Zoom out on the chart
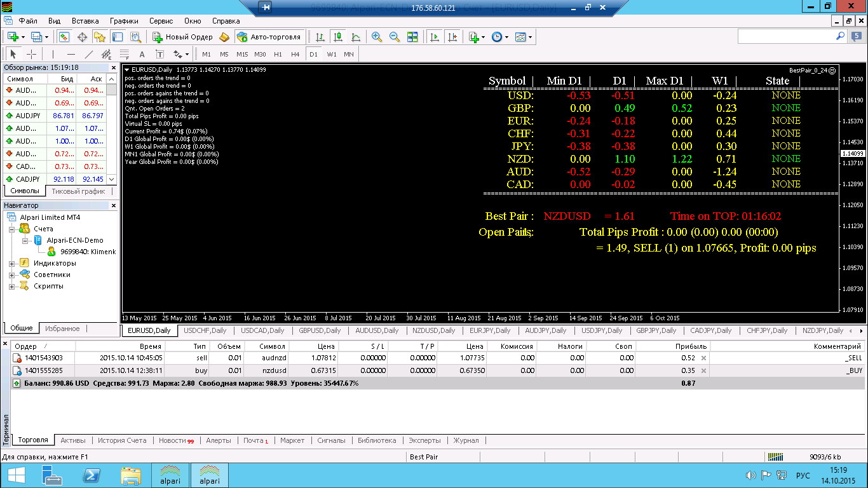The image size is (868, 488). click(395, 37)
